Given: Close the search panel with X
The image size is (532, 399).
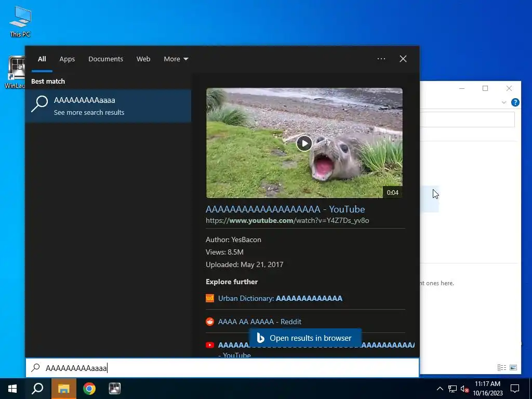Looking at the screenshot, I should pyautogui.click(x=403, y=59).
